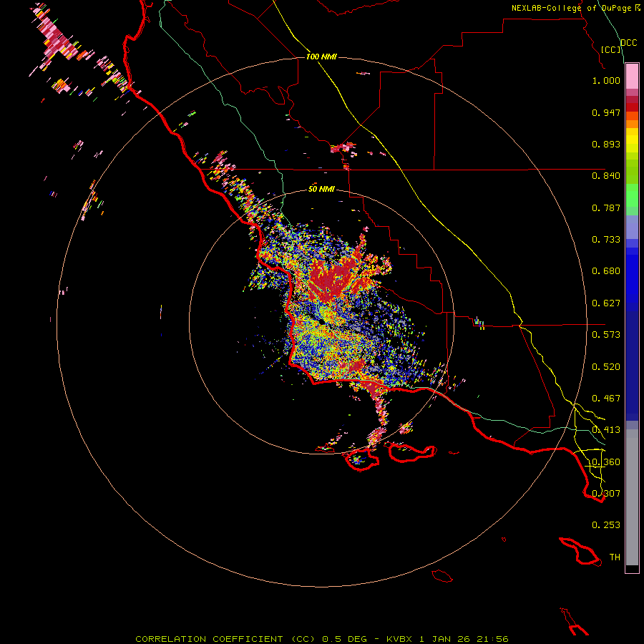Click the 50 NMI range ring label
644x644 pixels.
point(321,189)
